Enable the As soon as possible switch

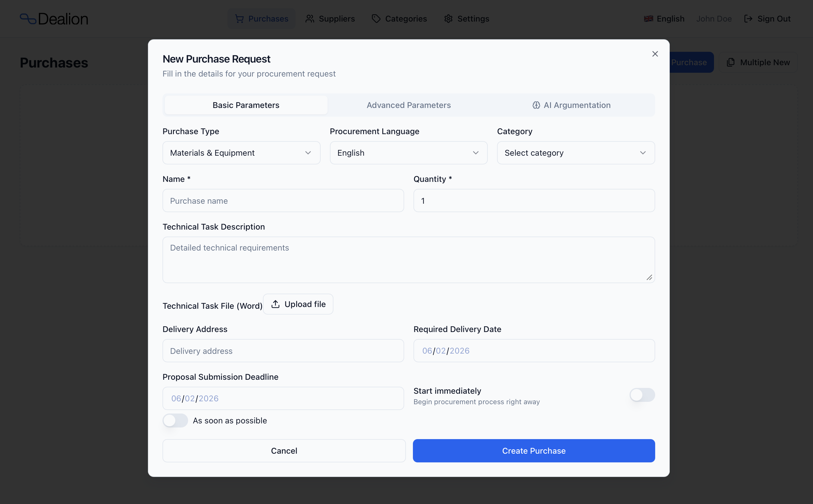(x=175, y=421)
